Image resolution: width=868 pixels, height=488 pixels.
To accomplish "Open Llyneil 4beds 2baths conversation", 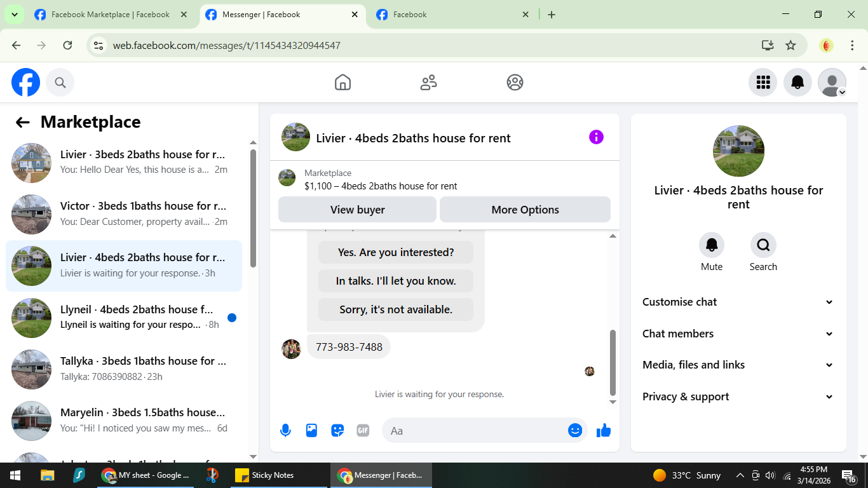I will (x=124, y=318).
